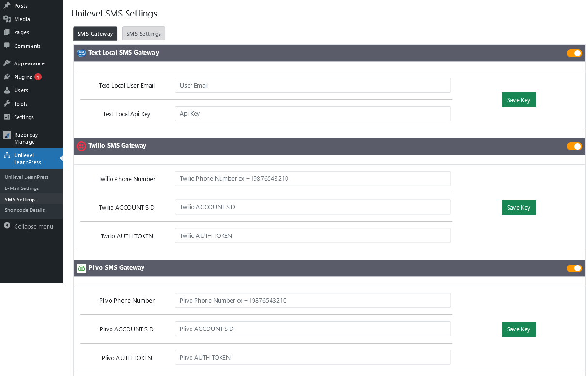Open Appearance using the paintbrush icon

click(7, 63)
